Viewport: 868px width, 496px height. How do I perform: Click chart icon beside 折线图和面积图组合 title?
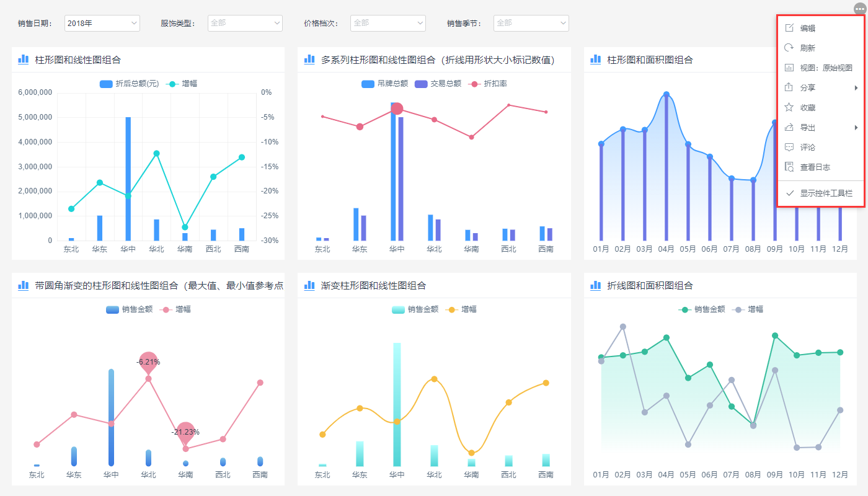point(595,285)
